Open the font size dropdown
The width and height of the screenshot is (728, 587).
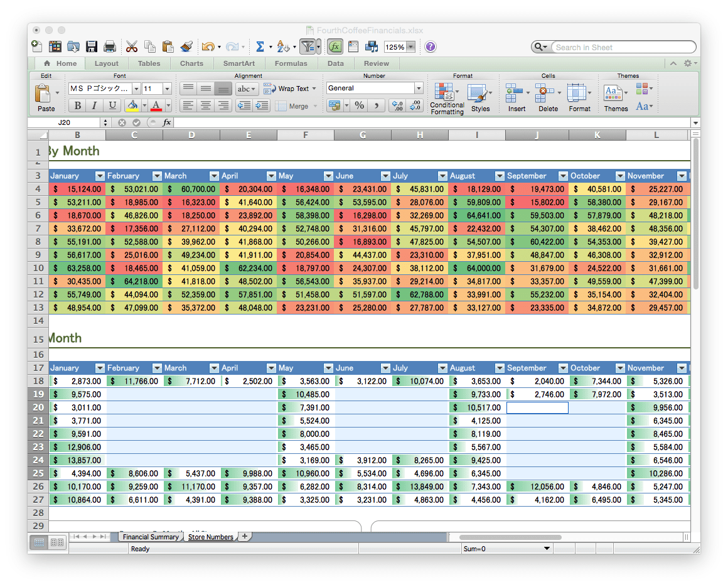(167, 89)
